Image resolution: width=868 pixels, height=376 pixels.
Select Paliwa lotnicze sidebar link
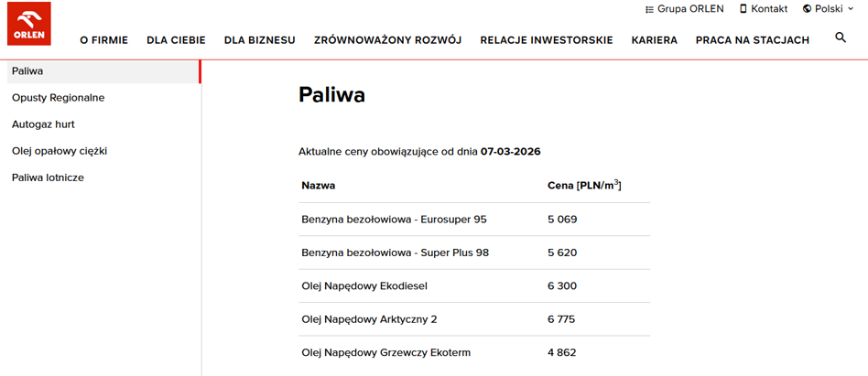click(49, 177)
